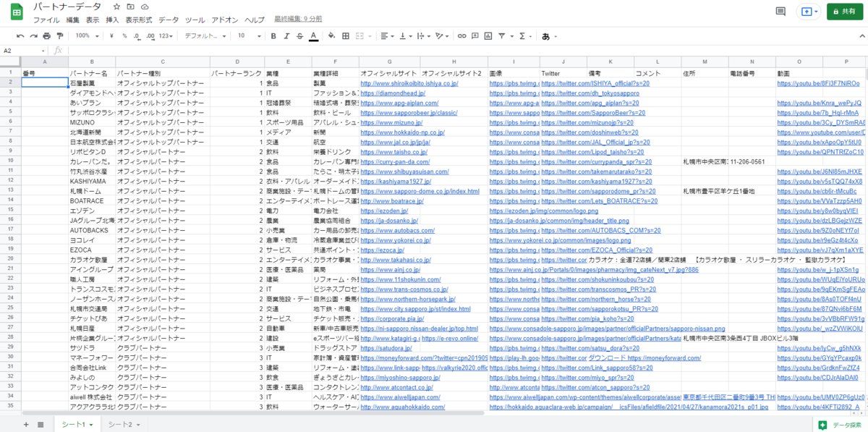Select column header C

(x=163, y=62)
